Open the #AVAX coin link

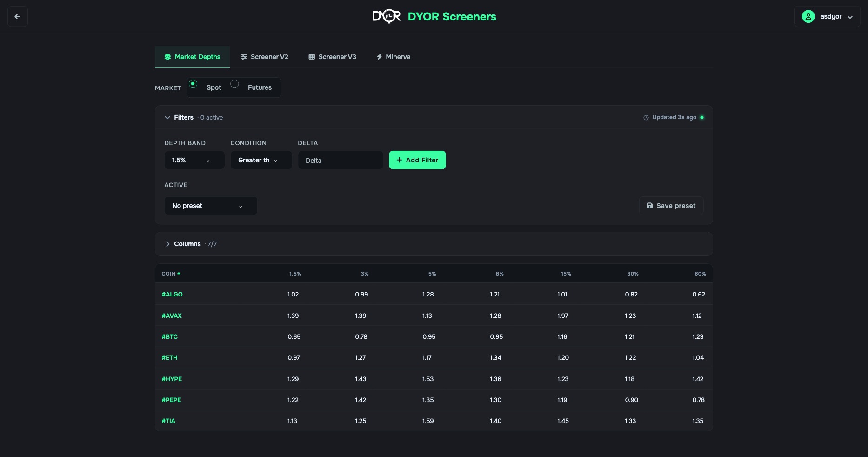click(x=172, y=316)
